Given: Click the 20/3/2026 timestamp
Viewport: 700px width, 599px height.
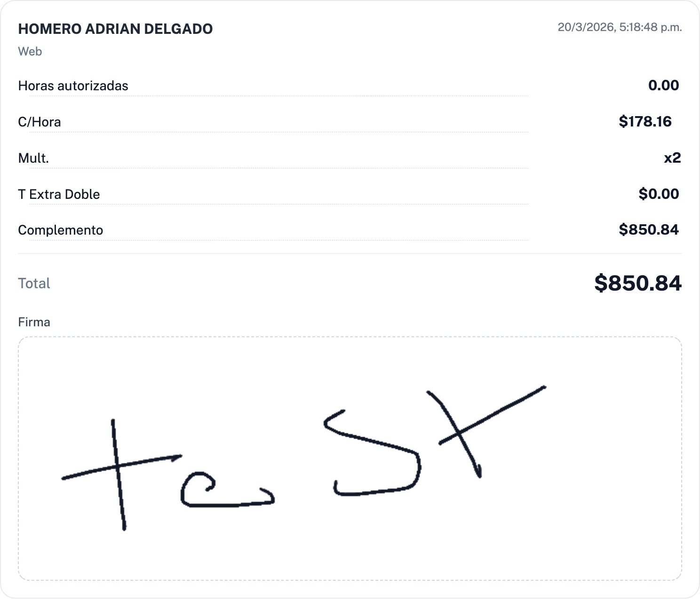Looking at the screenshot, I should 620,27.
